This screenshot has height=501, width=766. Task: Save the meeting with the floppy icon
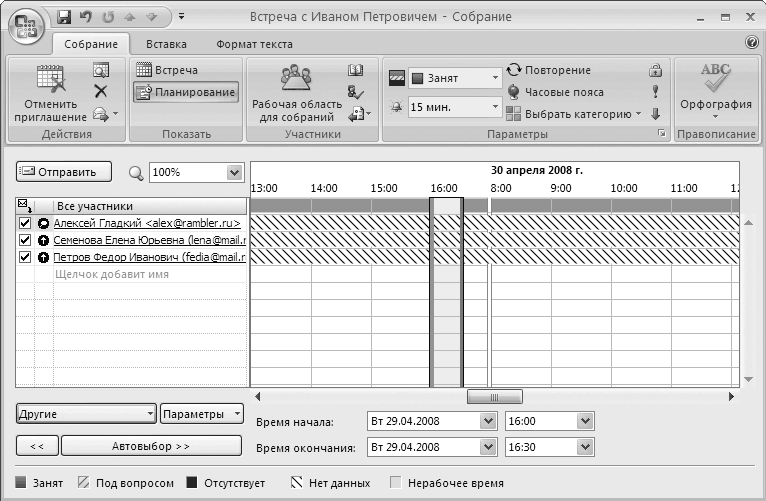(64, 17)
